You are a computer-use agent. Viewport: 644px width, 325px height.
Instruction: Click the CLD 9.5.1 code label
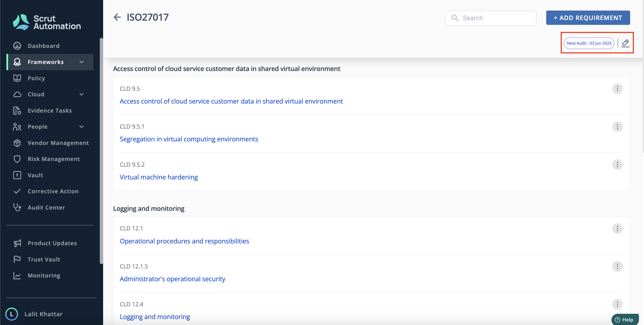click(x=132, y=127)
